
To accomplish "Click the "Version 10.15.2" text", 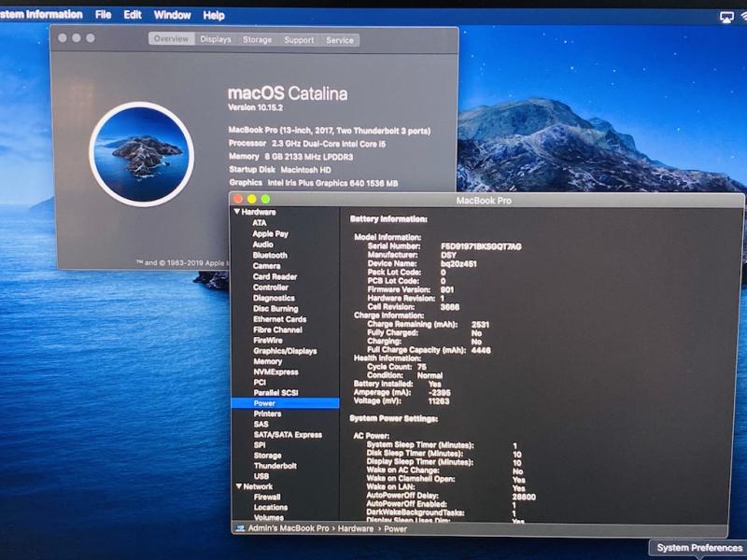I will click(x=255, y=107).
